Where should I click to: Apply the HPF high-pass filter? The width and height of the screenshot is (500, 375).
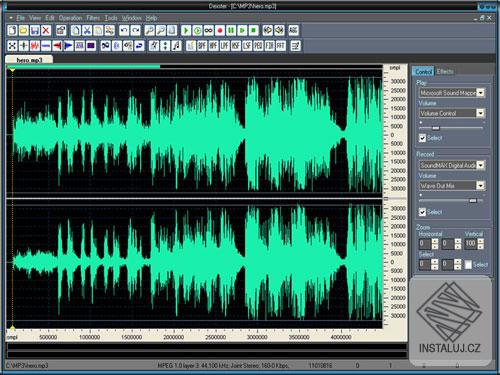point(213,45)
